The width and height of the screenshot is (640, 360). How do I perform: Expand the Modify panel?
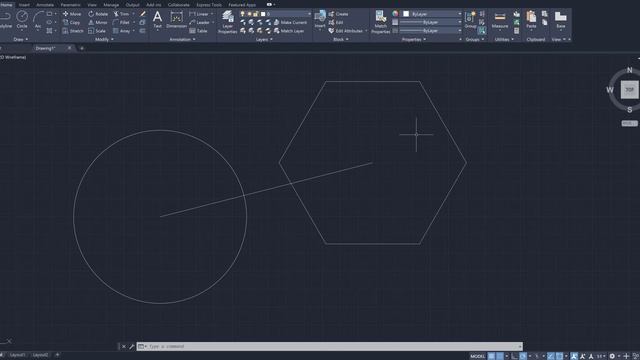pyautogui.click(x=104, y=40)
